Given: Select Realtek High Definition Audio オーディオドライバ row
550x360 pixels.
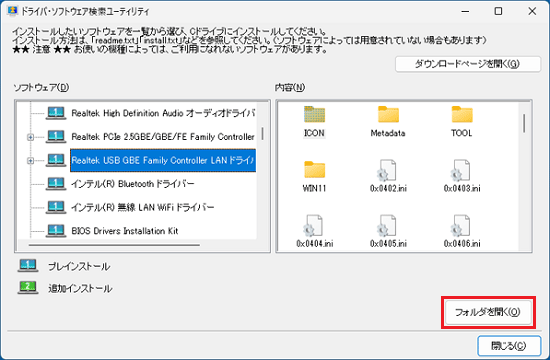Looking at the screenshot, I should 163,113.
